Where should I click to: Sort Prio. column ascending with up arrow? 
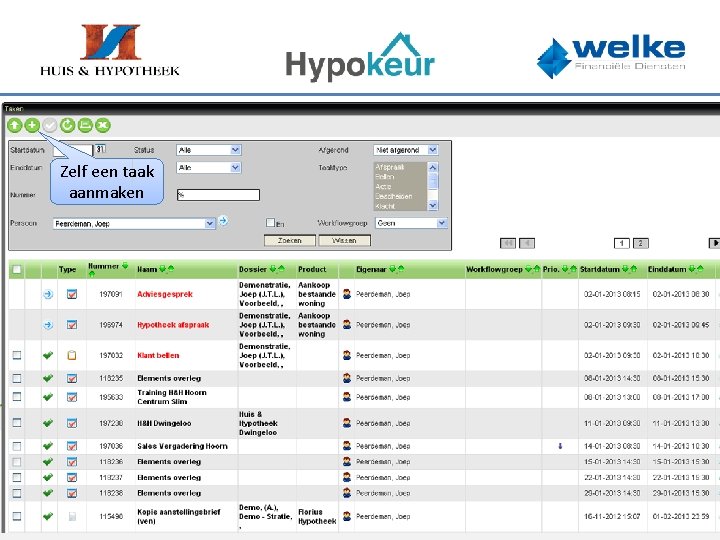coord(573,269)
